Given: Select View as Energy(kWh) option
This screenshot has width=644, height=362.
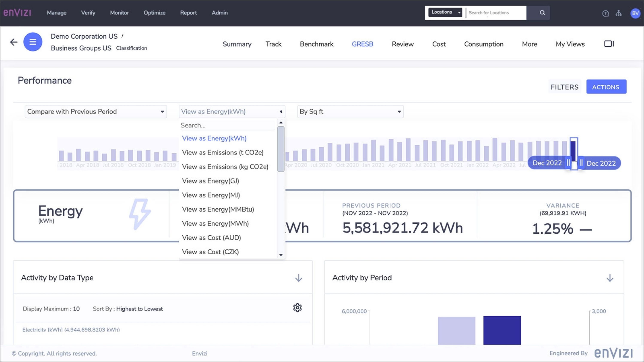Looking at the screenshot, I should [x=214, y=138].
